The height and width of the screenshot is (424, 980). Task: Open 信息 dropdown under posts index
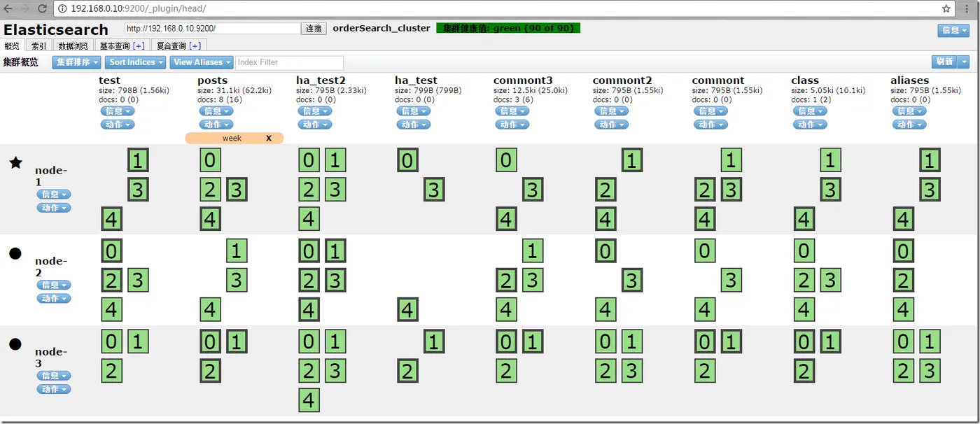click(x=216, y=111)
